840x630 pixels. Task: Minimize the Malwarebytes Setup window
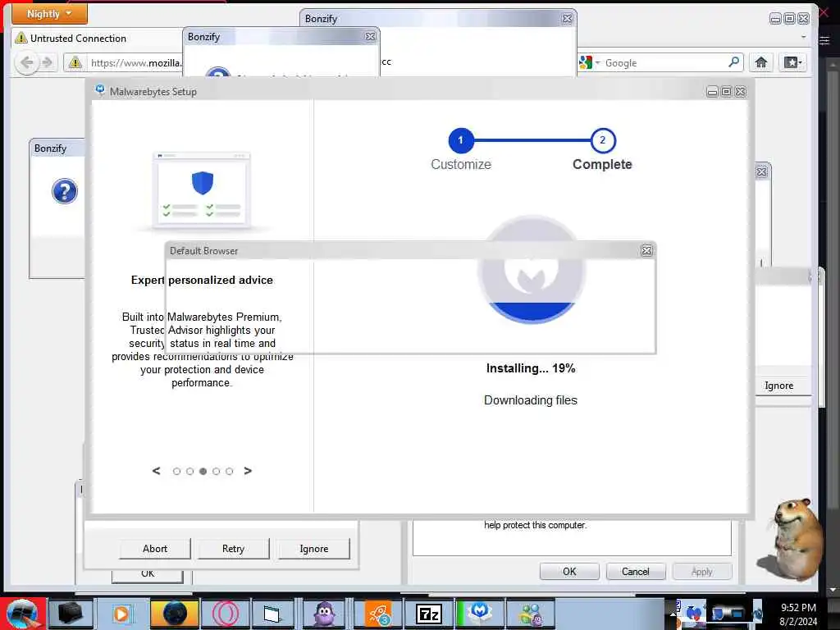click(x=712, y=92)
